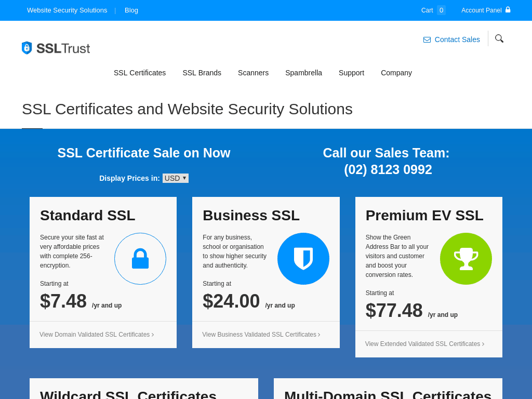Click the $7.48 price
The height and width of the screenshot is (399, 532).
tap(63, 301)
